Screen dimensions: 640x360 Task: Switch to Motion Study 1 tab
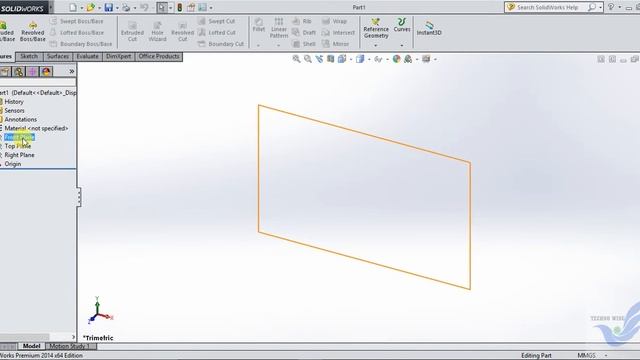pyautogui.click(x=69, y=346)
